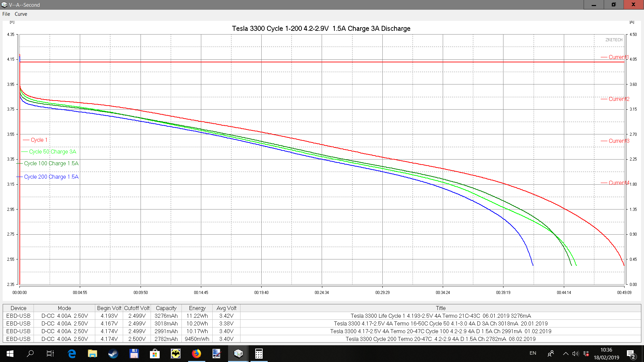Open File Explorer from the taskbar
Viewport: 644px width, 362px height.
click(92, 354)
